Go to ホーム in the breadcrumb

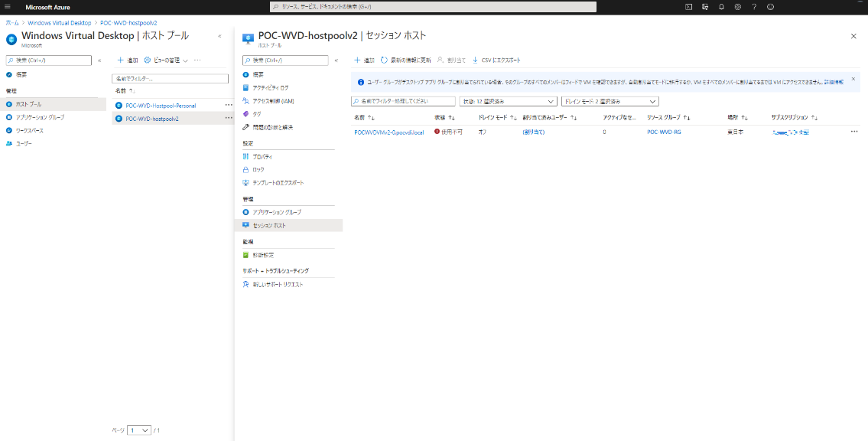pos(12,23)
